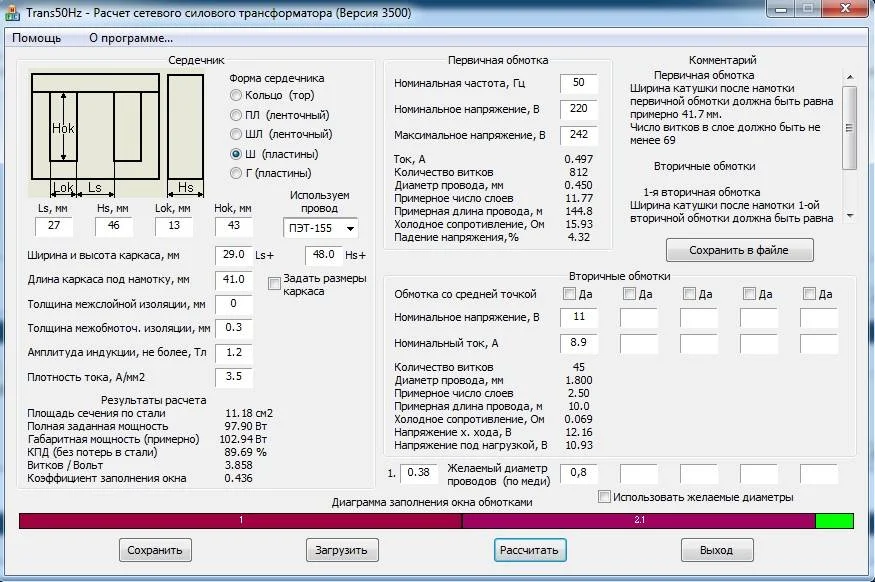Viewport: 875px width, 582px height.
Task: Click fourth winding empty voltage field
Action: coord(759,318)
